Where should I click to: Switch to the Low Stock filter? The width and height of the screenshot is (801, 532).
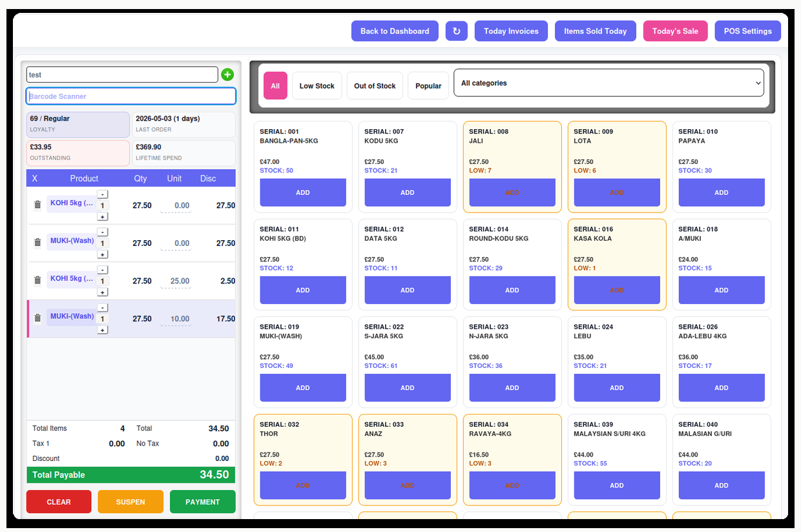coord(317,86)
